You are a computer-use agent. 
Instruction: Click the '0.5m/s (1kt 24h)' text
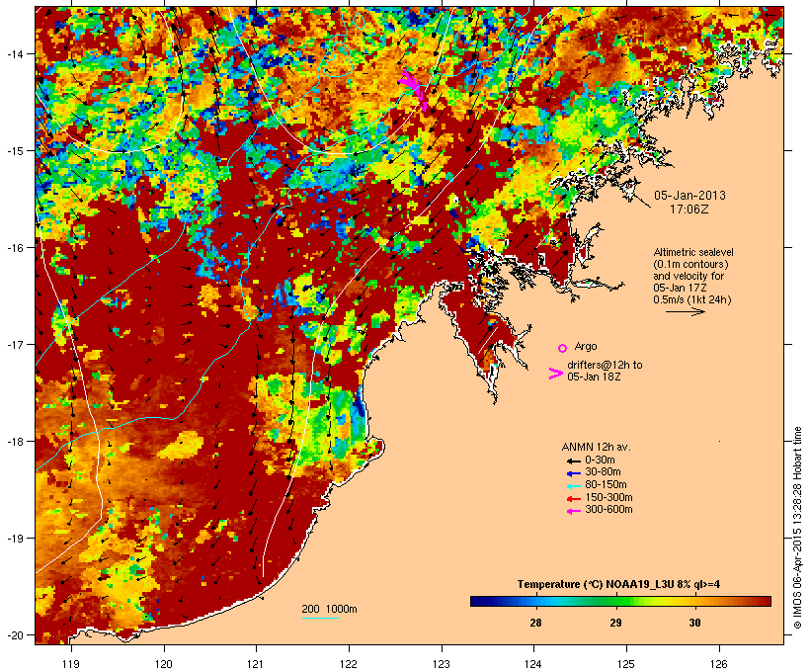[692, 299]
